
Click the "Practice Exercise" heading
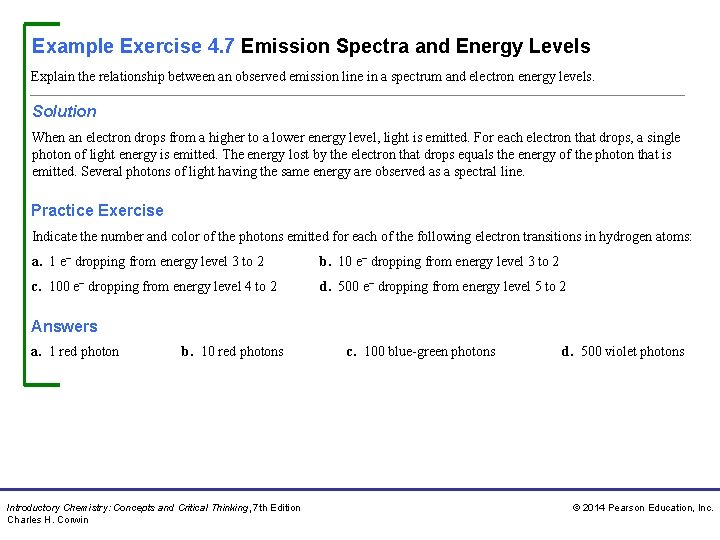click(x=97, y=210)
